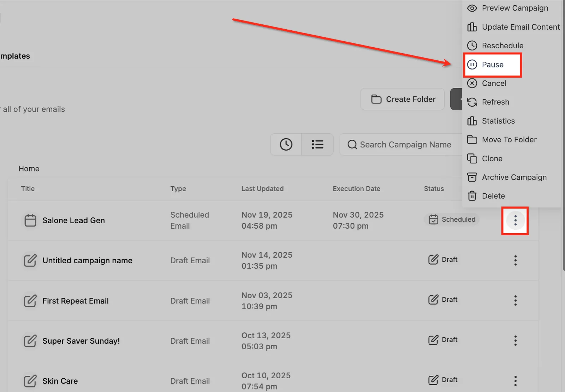This screenshot has height=392, width=565.
Task: Click the Title column header
Action: point(28,189)
